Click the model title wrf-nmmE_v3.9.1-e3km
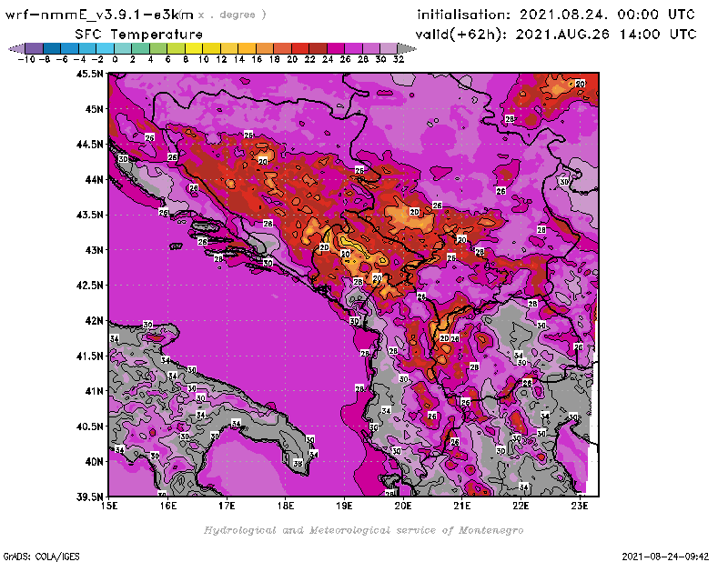Image resolution: width=728 pixels, height=562 pixels. [99, 15]
